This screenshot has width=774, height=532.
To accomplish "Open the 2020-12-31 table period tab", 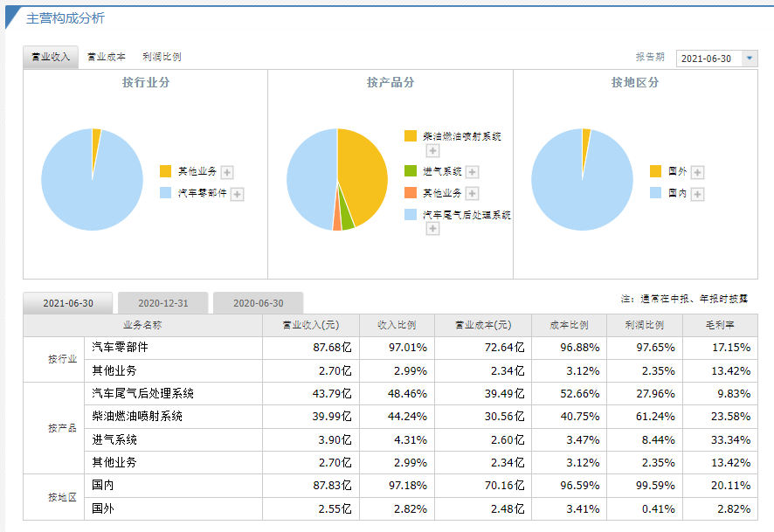I will point(162,303).
